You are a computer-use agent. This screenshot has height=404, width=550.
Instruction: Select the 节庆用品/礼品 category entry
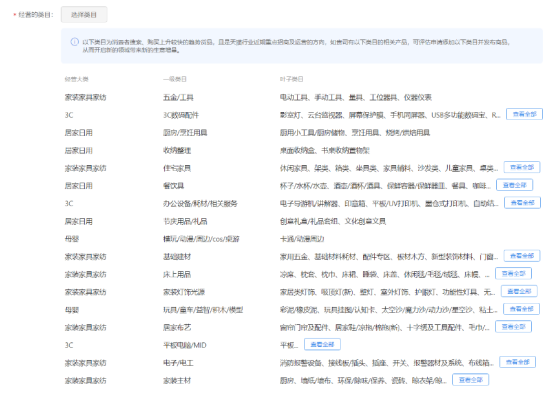185,221
